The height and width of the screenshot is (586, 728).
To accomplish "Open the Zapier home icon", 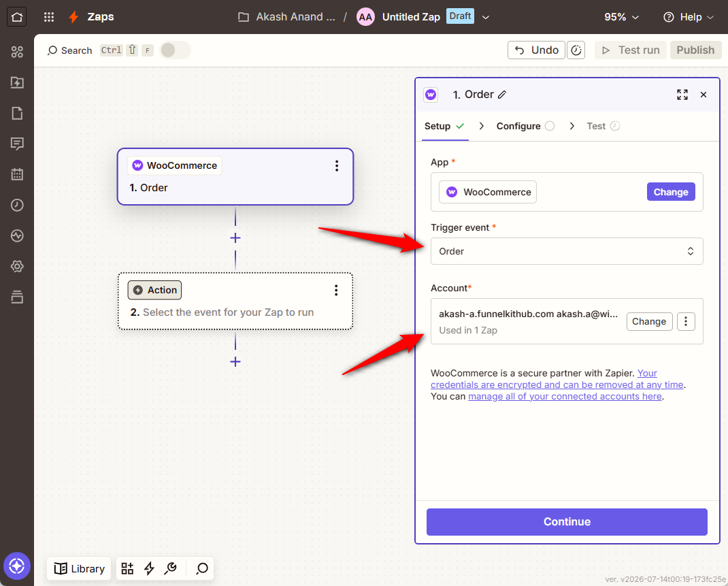I will click(17, 17).
